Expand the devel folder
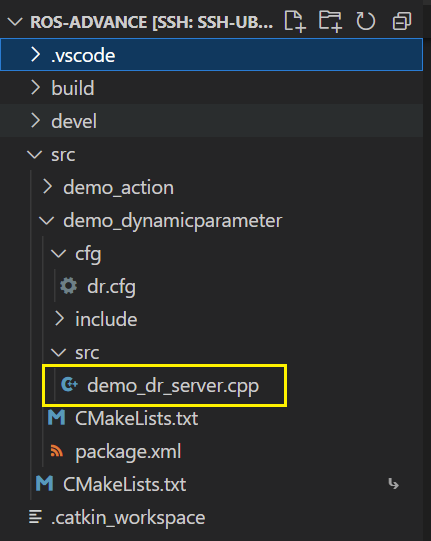The width and height of the screenshot is (431, 541). click(211, 121)
